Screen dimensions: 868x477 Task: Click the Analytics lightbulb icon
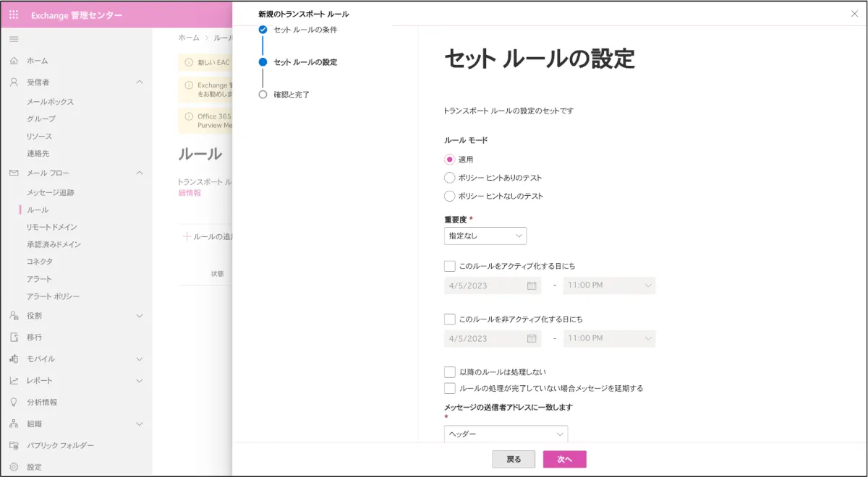[x=14, y=402]
